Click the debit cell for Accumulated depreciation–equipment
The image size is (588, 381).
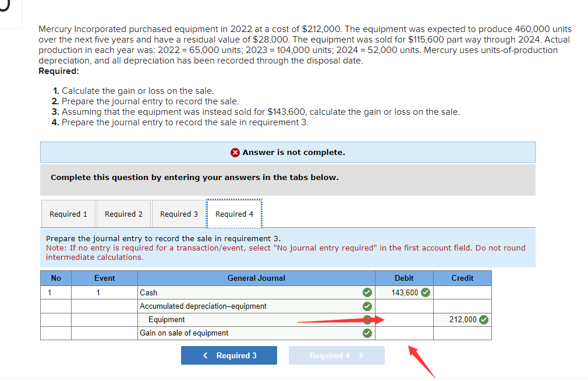coord(404,306)
